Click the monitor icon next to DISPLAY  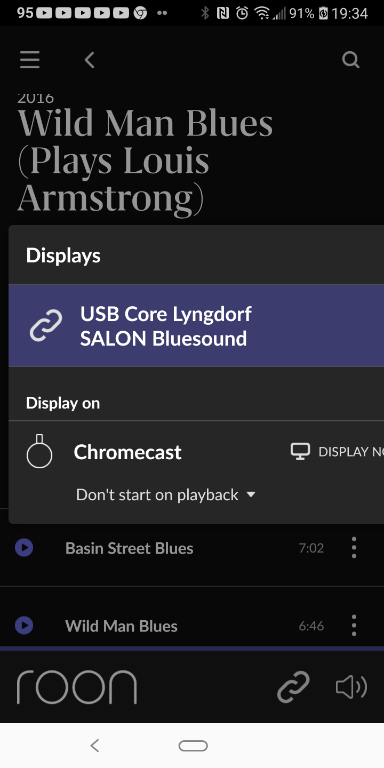300,452
